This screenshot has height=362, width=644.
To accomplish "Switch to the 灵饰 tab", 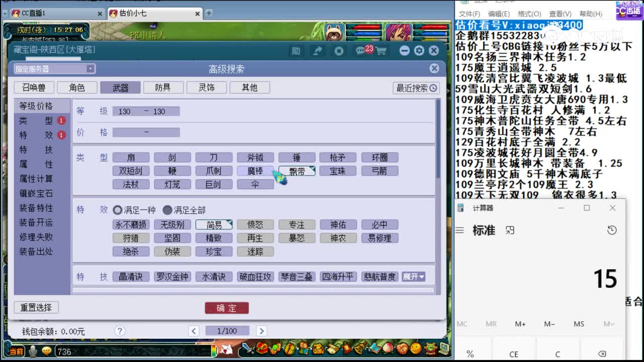I will point(206,87).
